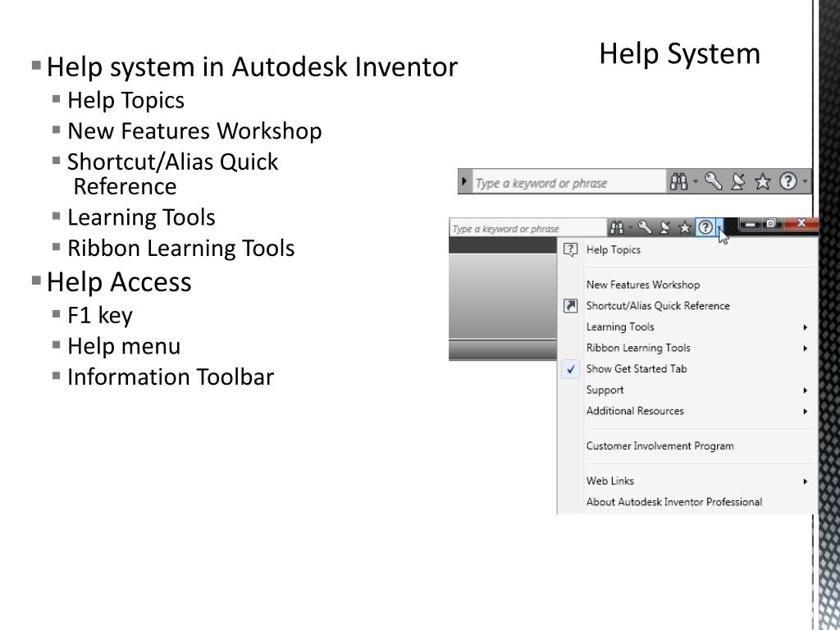Image resolution: width=840 pixels, height=630 pixels.
Task: Open Help Topics from the Help menu
Action: (687, 249)
